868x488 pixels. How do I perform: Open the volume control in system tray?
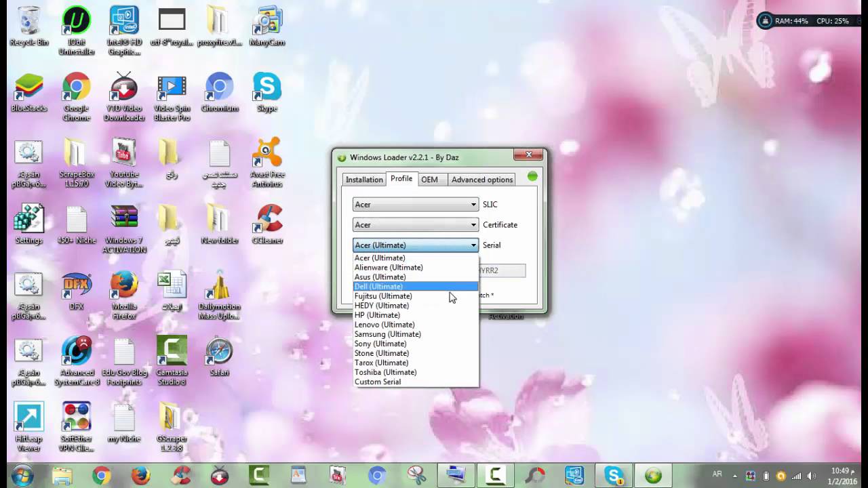[x=812, y=476]
